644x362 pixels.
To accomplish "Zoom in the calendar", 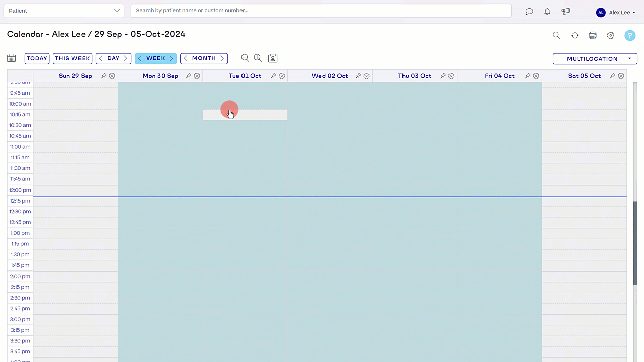I will click(258, 58).
